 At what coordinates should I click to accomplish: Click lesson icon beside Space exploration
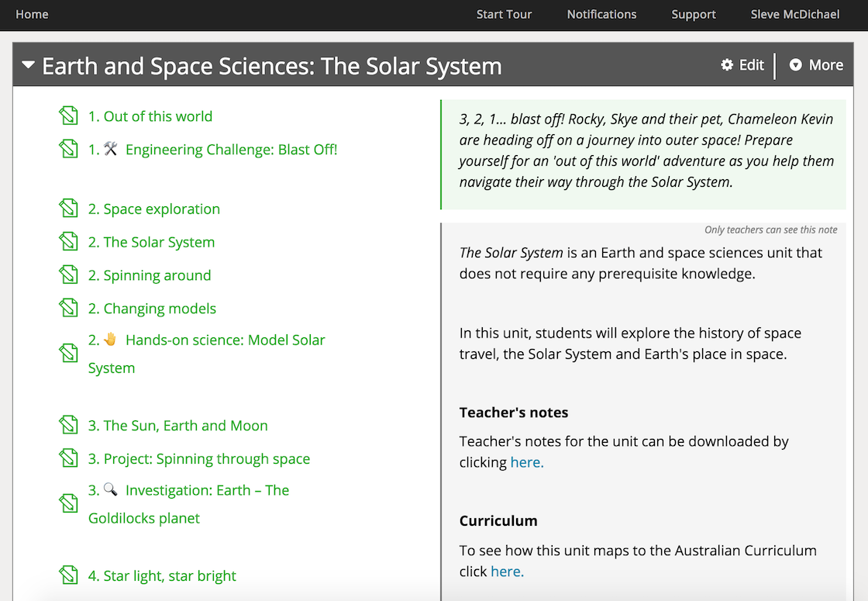pyautogui.click(x=69, y=209)
